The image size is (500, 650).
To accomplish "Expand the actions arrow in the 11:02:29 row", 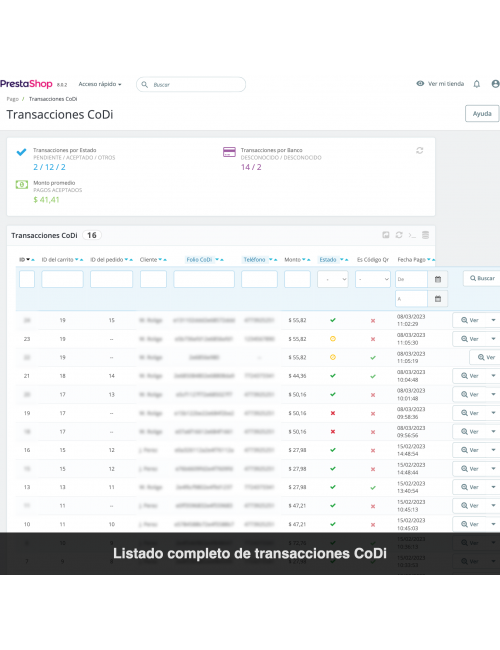I will point(493,320).
